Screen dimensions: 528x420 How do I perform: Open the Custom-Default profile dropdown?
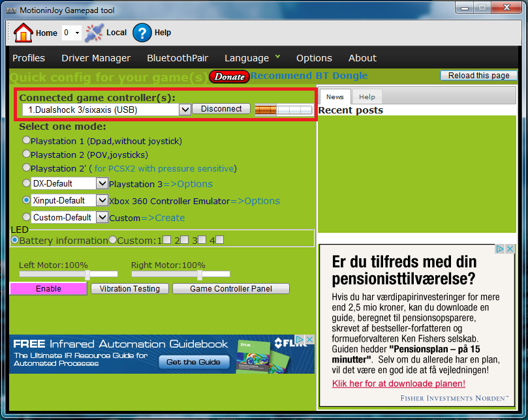point(102,217)
